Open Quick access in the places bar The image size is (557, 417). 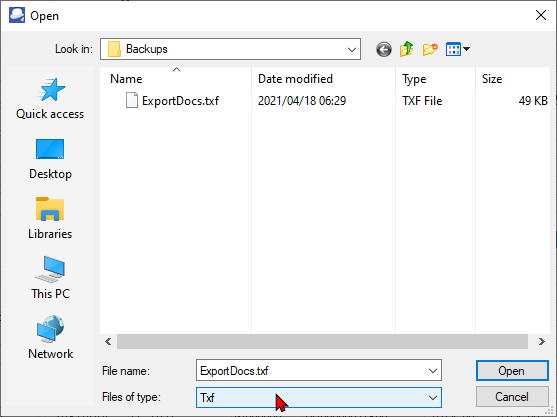50,99
